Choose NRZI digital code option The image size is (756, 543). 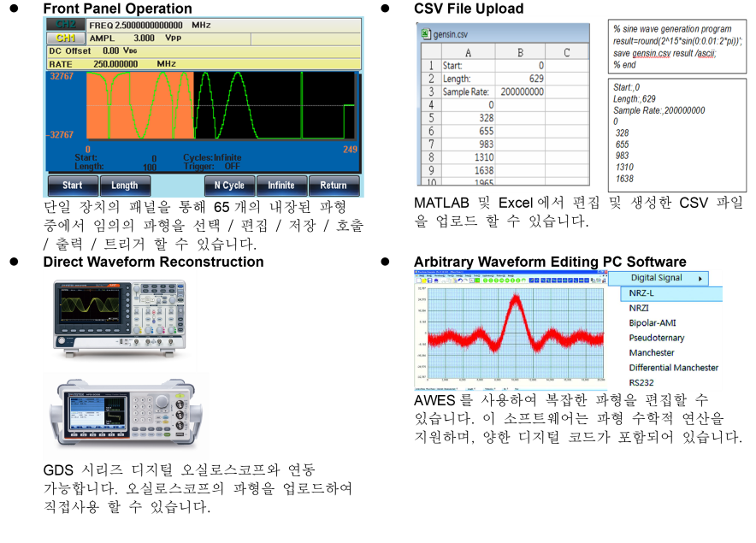coord(639,308)
